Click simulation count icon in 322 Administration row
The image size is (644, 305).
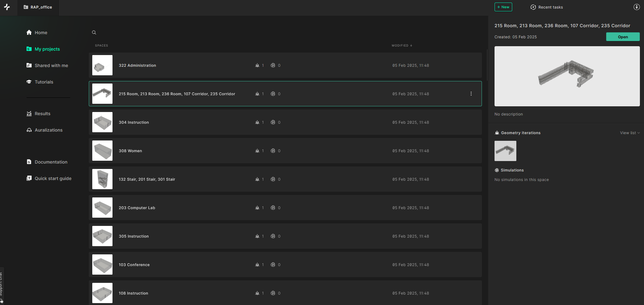273,65
